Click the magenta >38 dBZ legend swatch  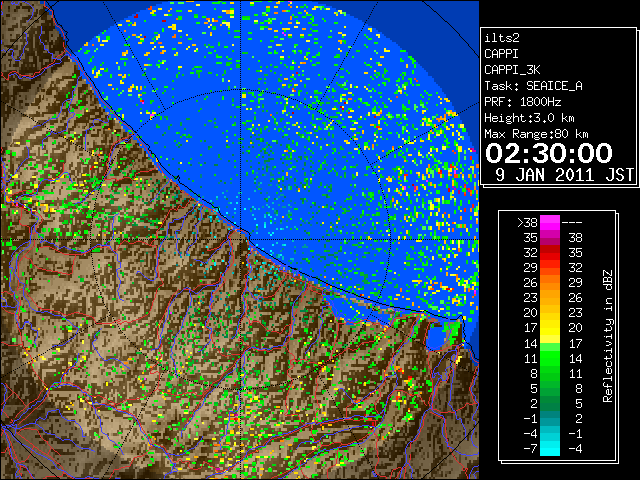550,223
